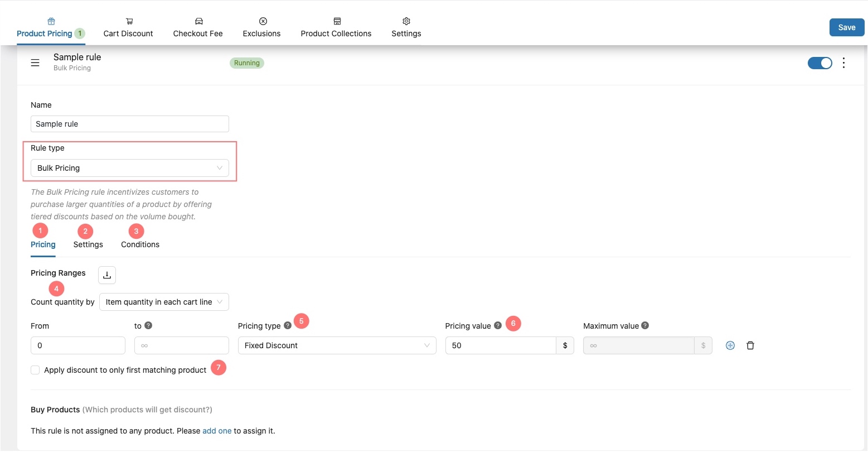Click the 'add one' link to assign products

217,431
